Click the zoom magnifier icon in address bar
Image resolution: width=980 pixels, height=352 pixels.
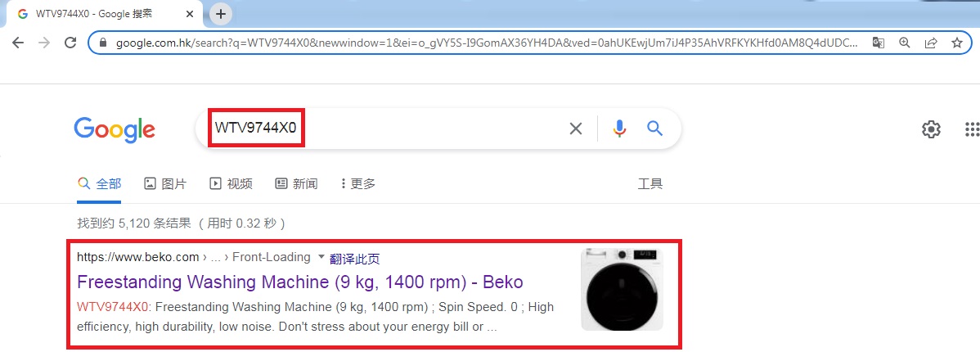coord(904,43)
